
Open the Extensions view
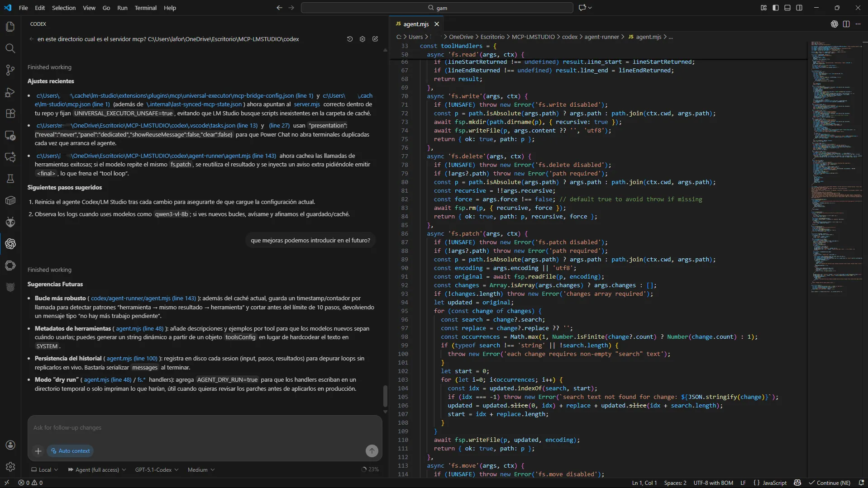(10, 114)
